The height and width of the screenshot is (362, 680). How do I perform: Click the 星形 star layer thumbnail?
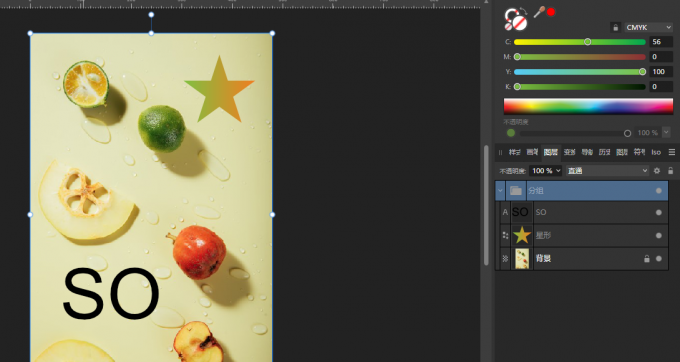click(x=522, y=235)
